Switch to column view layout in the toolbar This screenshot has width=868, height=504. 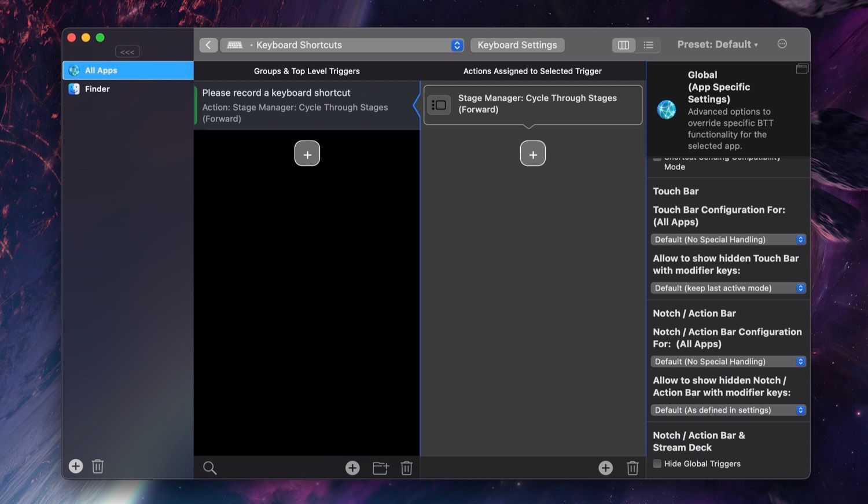(x=623, y=45)
